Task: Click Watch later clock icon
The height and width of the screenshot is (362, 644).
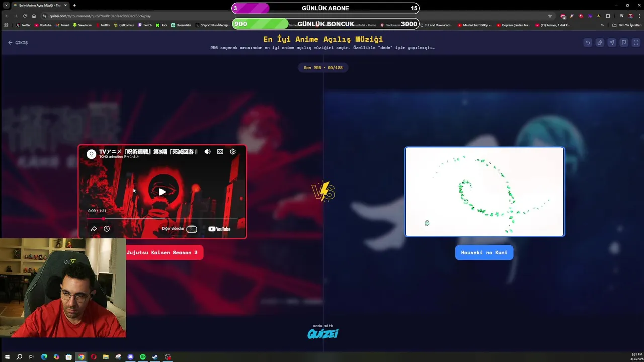Action: 107,229
